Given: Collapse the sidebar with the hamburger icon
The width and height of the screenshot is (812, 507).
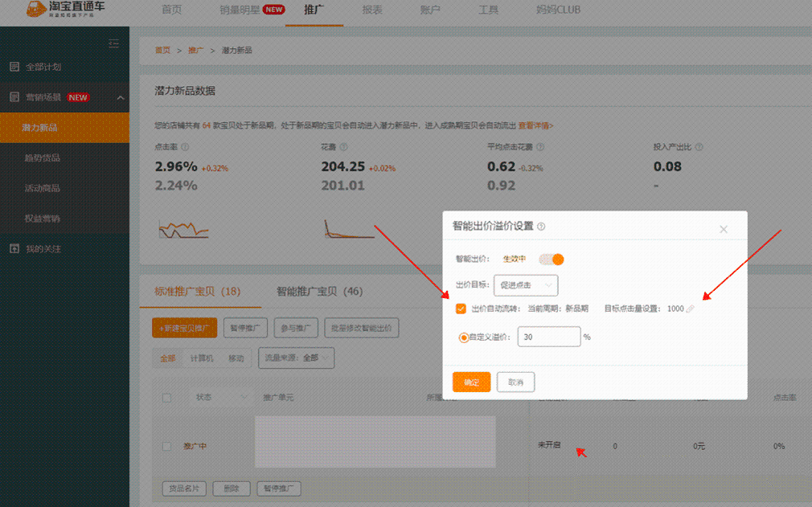Looking at the screenshot, I should 113,43.
